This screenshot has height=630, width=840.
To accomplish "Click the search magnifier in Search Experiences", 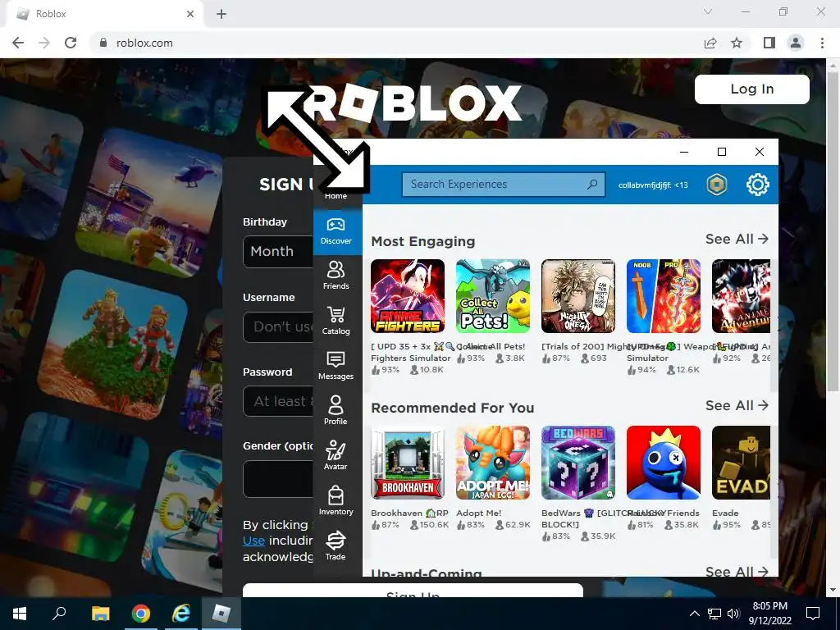I will click(x=592, y=185).
